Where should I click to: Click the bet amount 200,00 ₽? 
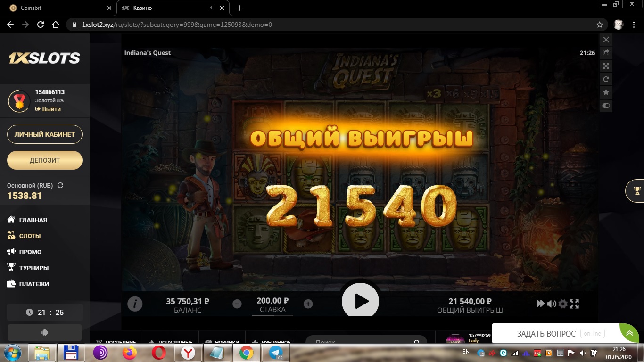pos(272,301)
